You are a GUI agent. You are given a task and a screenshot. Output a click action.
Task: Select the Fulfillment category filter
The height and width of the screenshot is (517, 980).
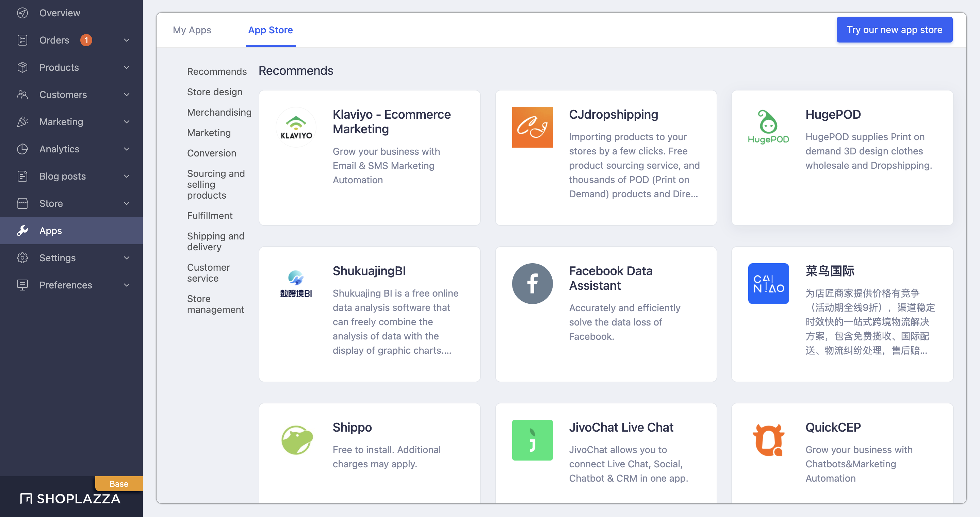tap(210, 216)
